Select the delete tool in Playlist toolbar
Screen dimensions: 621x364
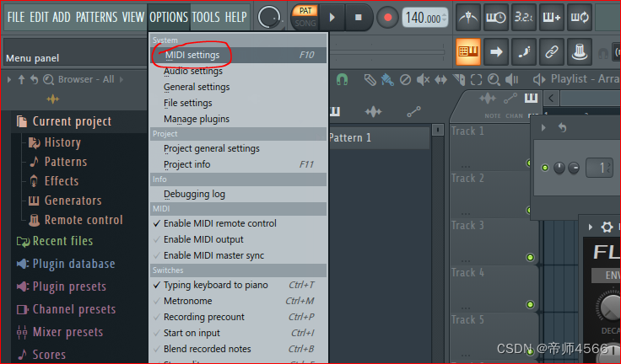pos(405,80)
